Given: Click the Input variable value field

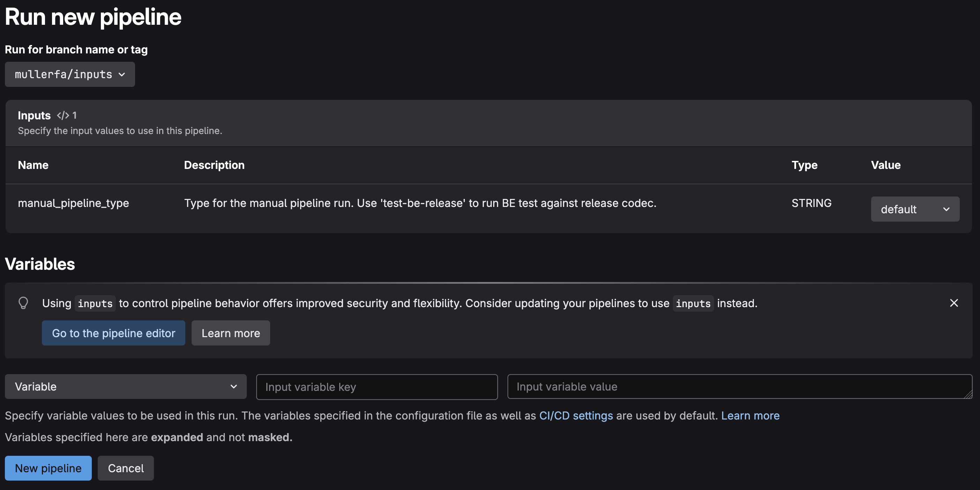Looking at the screenshot, I should [x=738, y=387].
